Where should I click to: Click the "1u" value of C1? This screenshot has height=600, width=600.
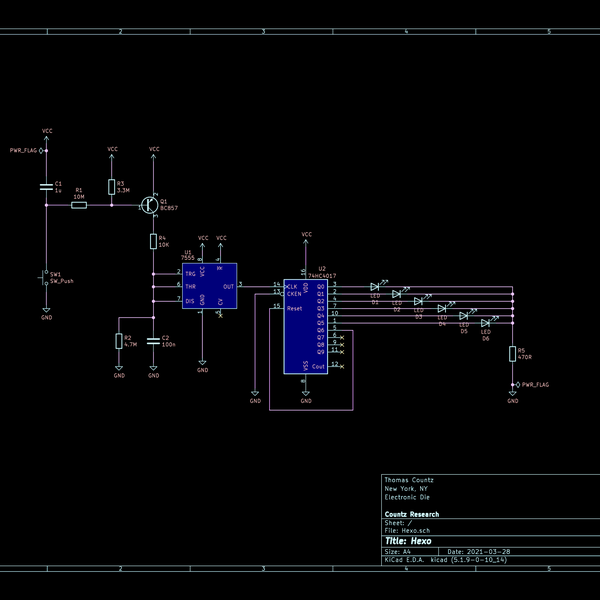(x=58, y=190)
